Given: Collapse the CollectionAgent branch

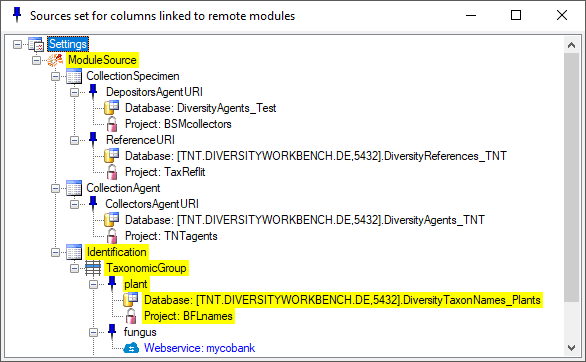Looking at the screenshot, I should click(55, 188).
